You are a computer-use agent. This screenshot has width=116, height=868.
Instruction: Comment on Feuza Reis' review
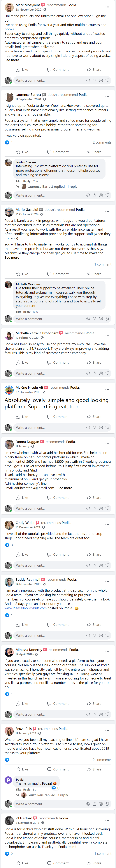[x=58, y=769]
